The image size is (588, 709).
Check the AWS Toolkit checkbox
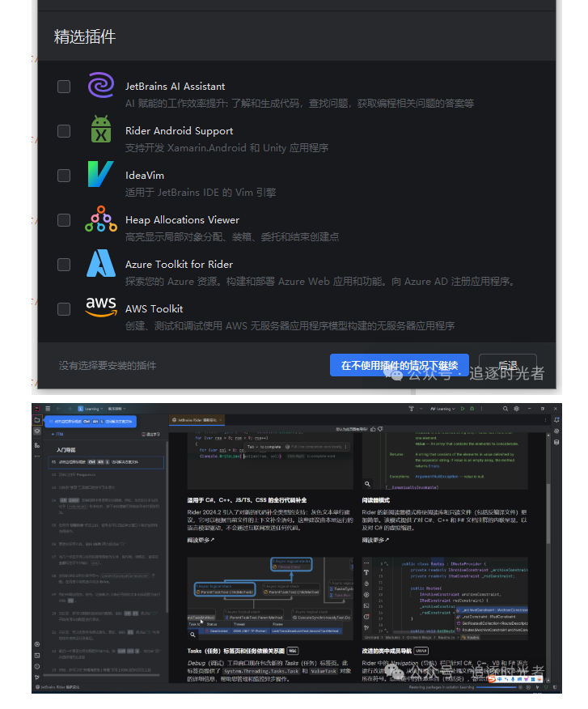point(64,309)
